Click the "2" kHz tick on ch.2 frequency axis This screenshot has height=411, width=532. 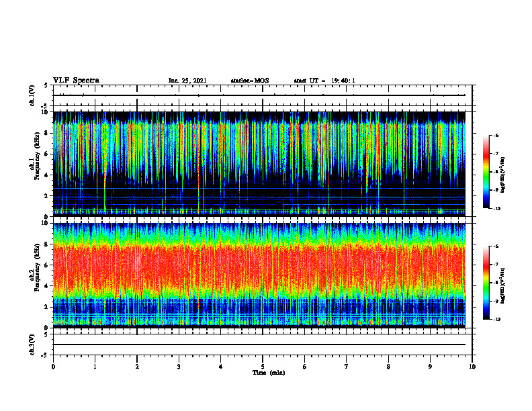coord(47,307)
